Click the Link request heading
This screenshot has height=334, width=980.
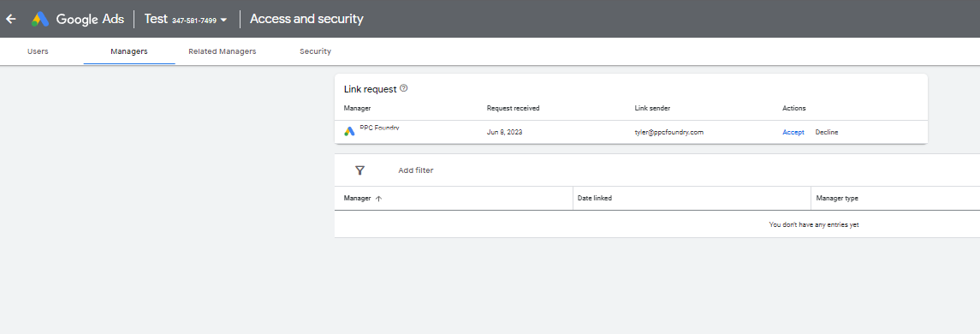coord(370,89)
